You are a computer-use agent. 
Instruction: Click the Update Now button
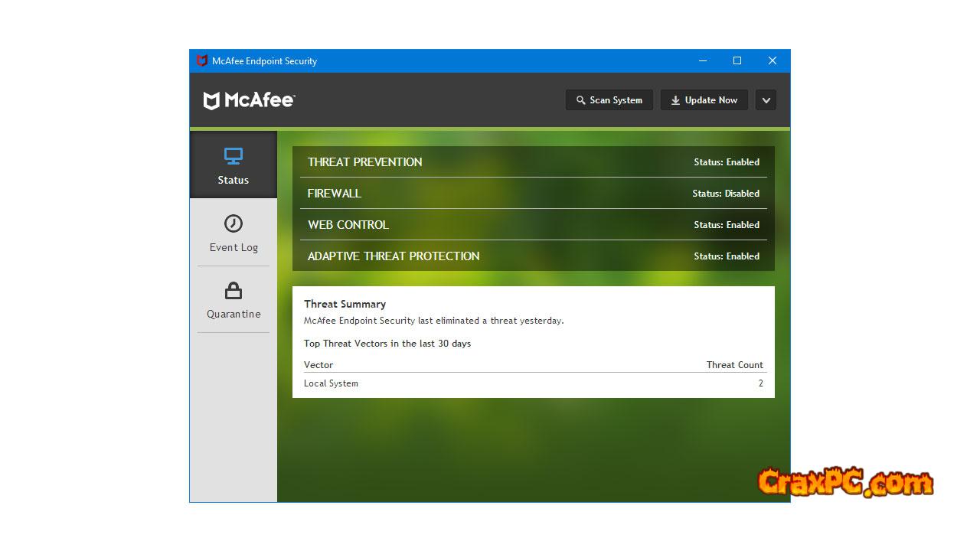pos(704,100)
